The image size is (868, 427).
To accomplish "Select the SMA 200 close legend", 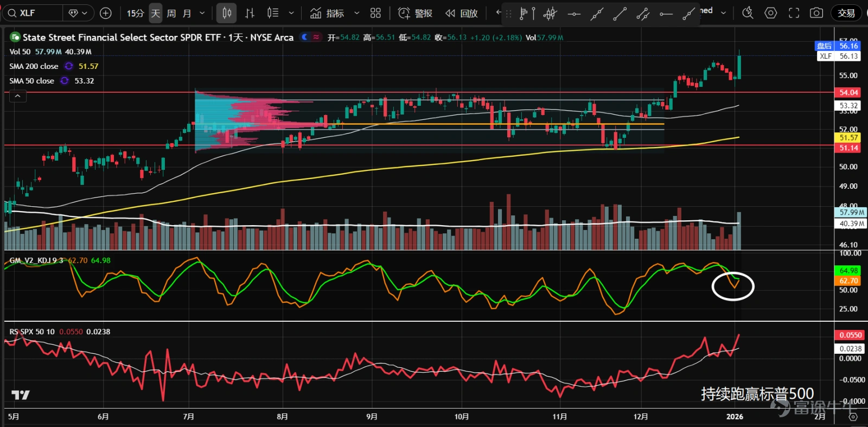I will [34, 66].
